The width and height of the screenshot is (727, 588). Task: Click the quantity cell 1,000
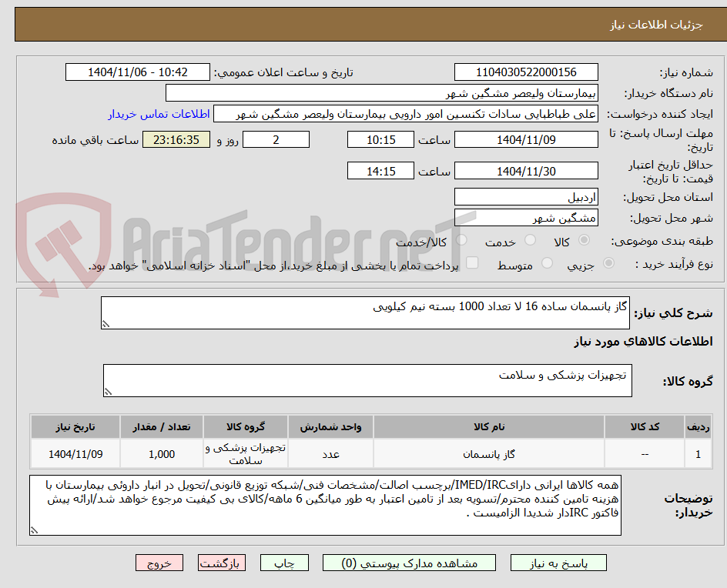pos(162,454)
